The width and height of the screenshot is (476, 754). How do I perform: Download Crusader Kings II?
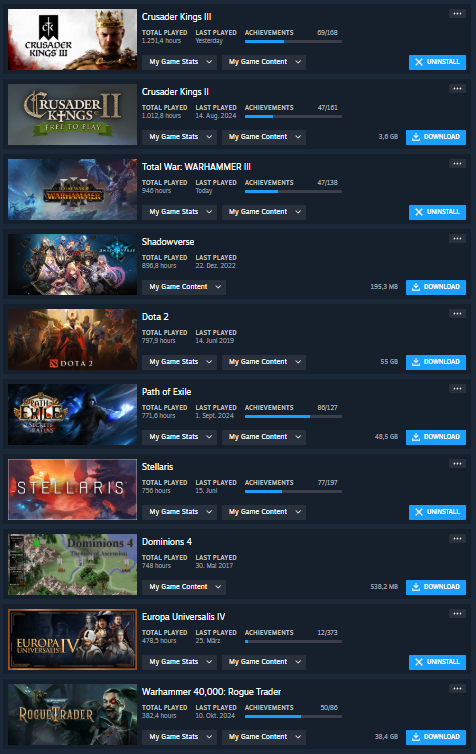436,137
